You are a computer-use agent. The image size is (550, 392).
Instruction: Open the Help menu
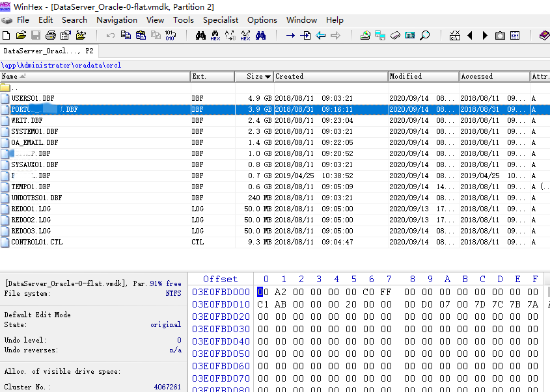click(x=335, y=20)
